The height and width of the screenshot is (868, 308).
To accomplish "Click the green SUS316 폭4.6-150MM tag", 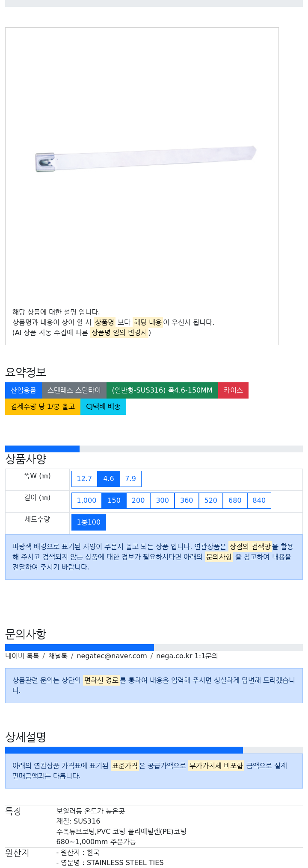I will click(162, 390).
